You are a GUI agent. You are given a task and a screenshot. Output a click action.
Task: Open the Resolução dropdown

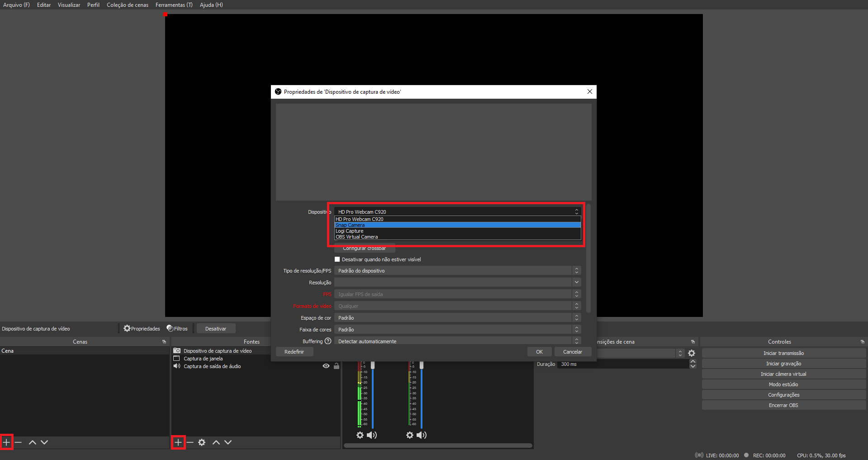(x=457, y=283)
